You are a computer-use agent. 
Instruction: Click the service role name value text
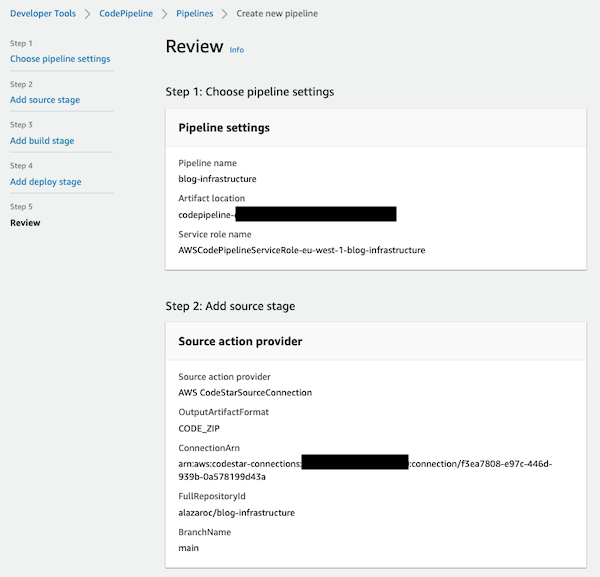(302, 250)
